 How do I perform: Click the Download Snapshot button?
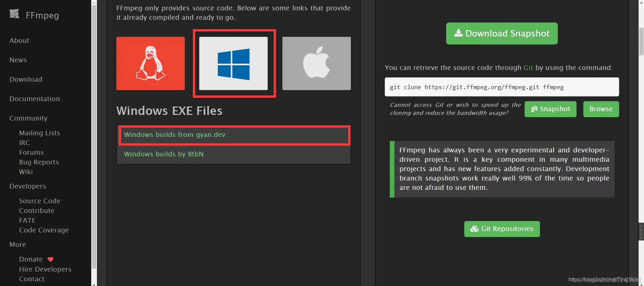click(502, 33)
